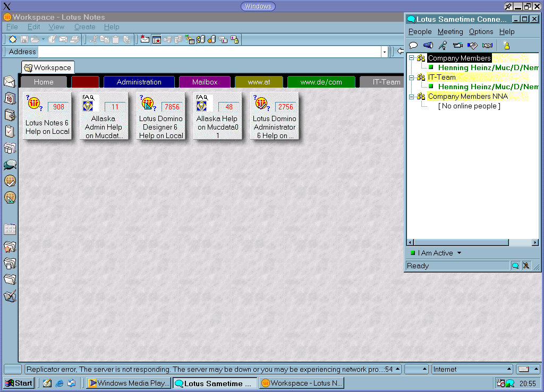The width and height of the screenshot is (544, 392).
Task: Click the island location toolbar icon
Action: tap(190, 39)
